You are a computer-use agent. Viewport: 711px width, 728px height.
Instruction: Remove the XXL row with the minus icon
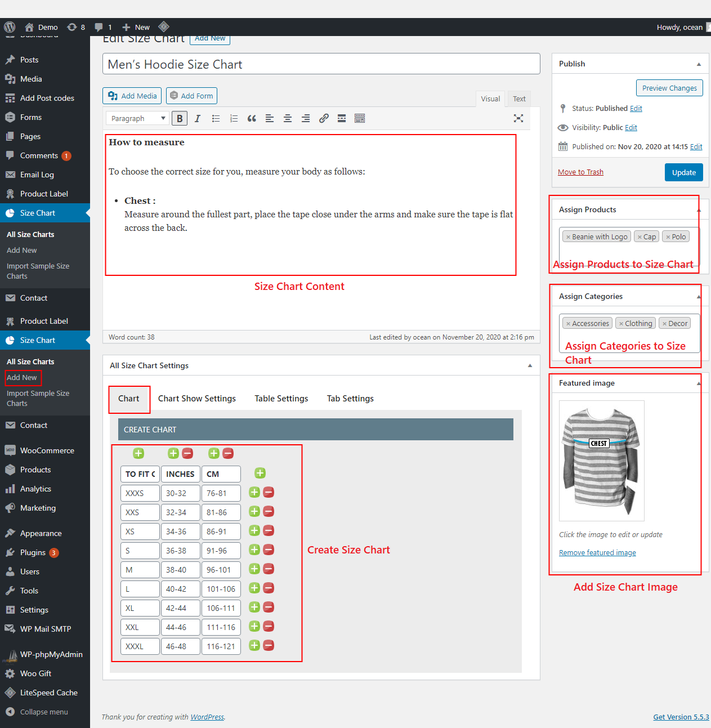(x=269, y=626)
